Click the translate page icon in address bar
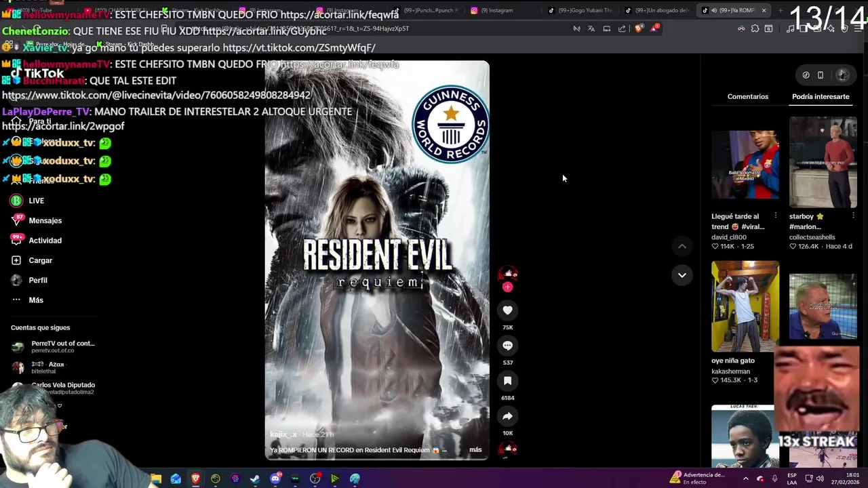The height and width of the screenshot is (488, 868). click(x=591, y=28)
